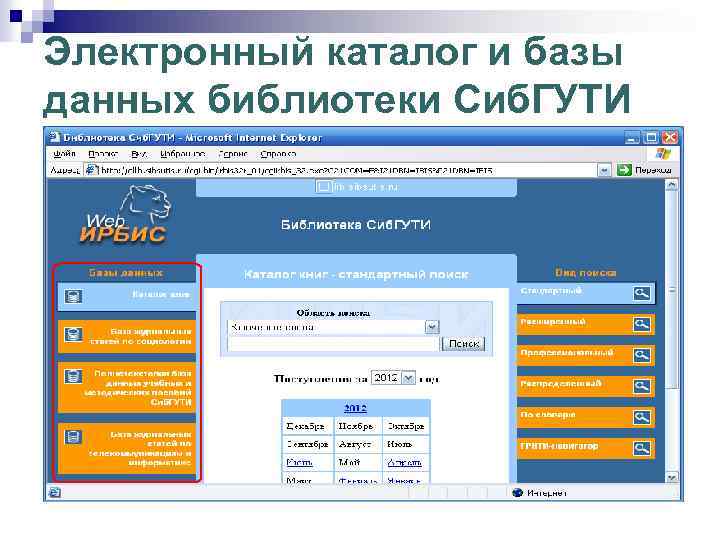Open the Справка menu
The image size is (720, 540).
pos(278,154)
